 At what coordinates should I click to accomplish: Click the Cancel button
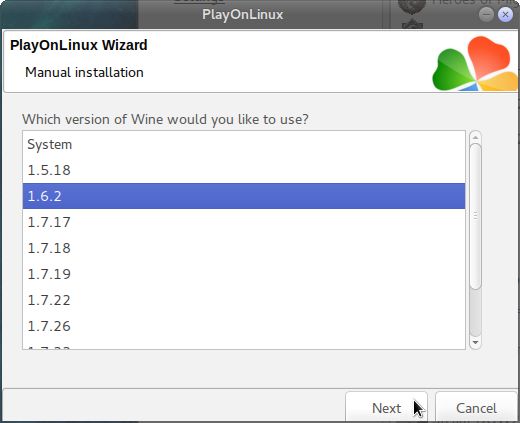pos(476,408)
